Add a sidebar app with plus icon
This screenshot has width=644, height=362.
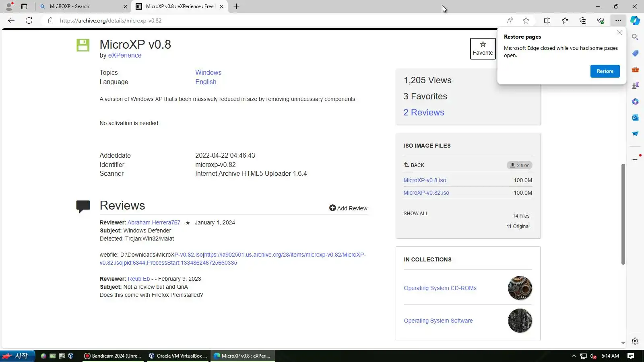point(635,159)
